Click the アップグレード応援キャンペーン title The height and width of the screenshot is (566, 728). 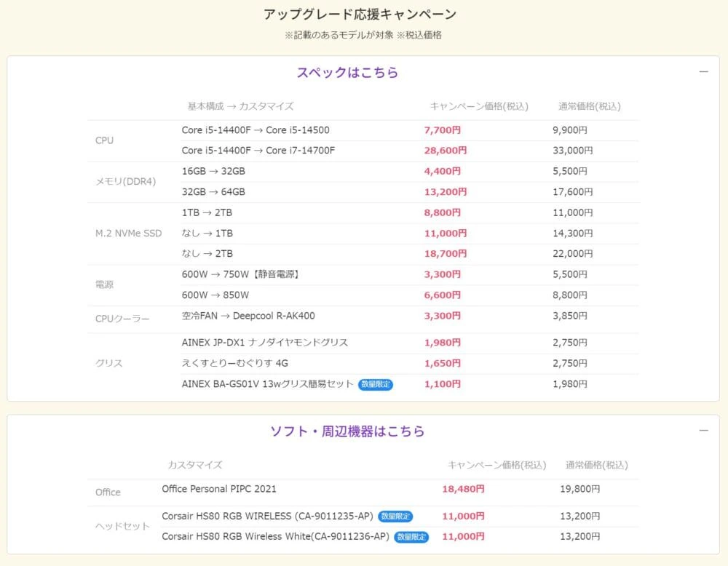coord(360,15)
